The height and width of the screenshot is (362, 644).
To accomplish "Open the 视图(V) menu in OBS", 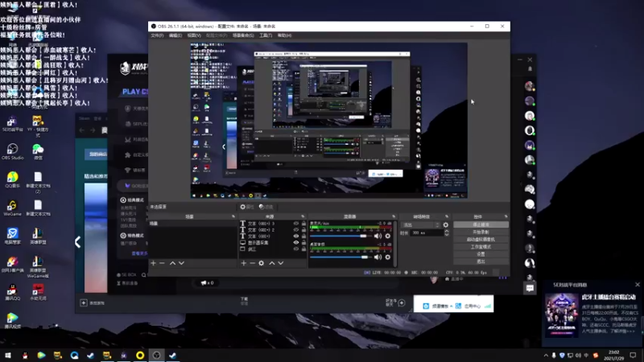I will (x=194, y=35).
